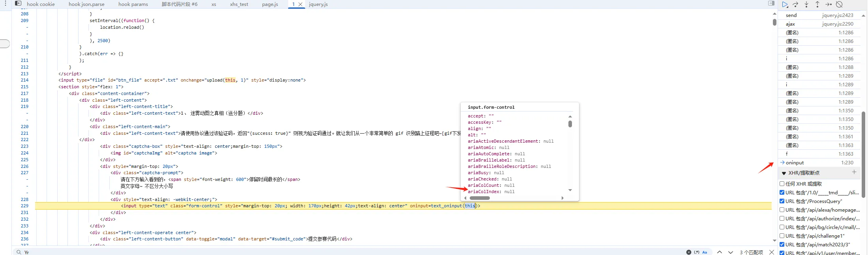The width and height of the screenshot is (868, 255).
Task: Click the 'accessKey' property in the tooltip
Action: click(480, 122)
